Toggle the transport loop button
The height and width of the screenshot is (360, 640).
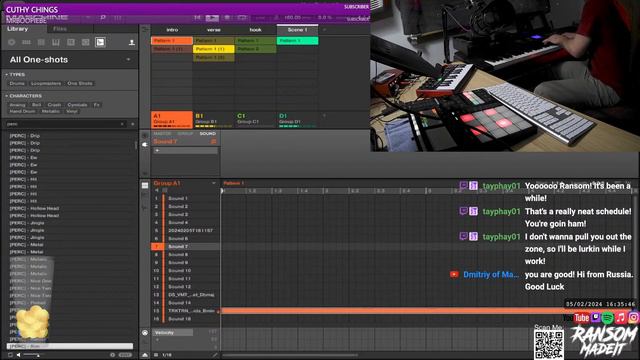242,18
